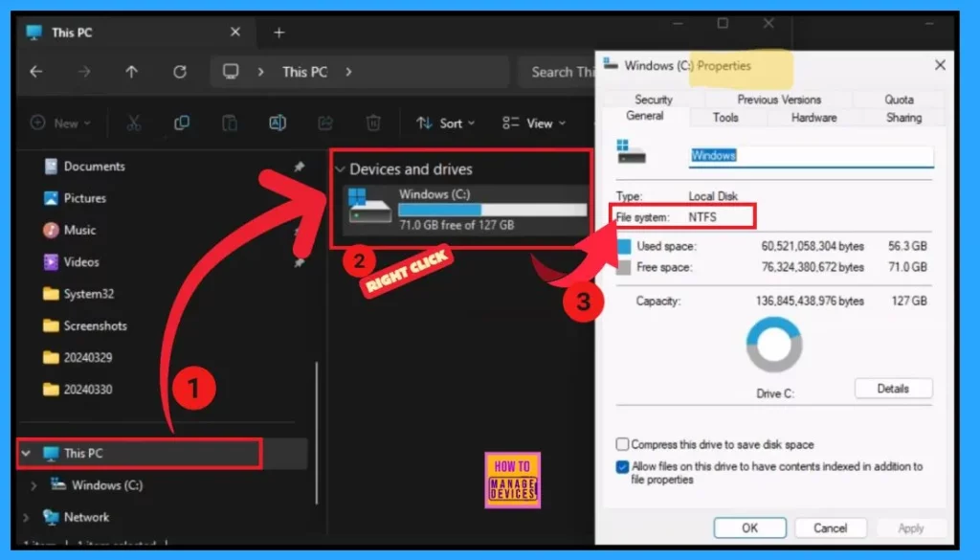Click the drive usage donut chart
The height and width of the screenshot is (560, 980).
click(x=774, y=345)
